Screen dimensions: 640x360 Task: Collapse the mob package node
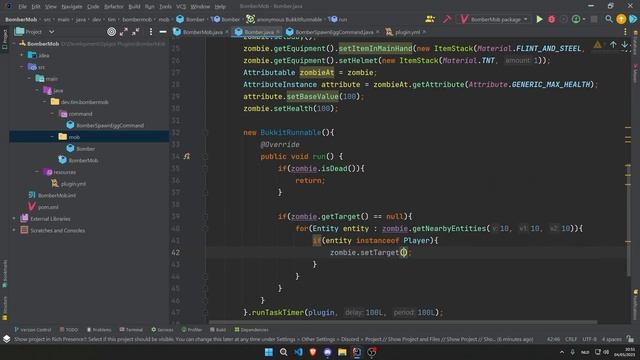[x=52, y=137]
